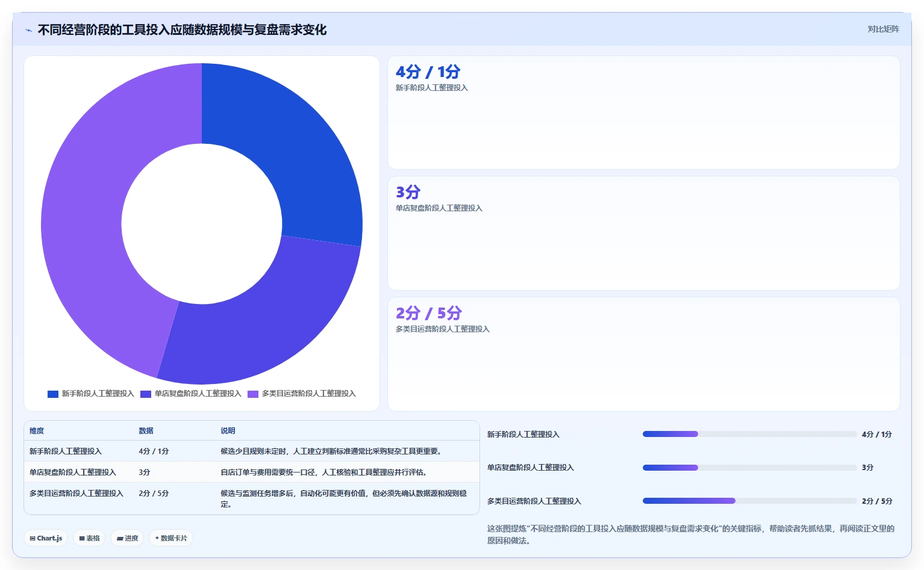Select table row cell 新手阶段人工整理投入

pyautogui.click(x=66, y=451)
